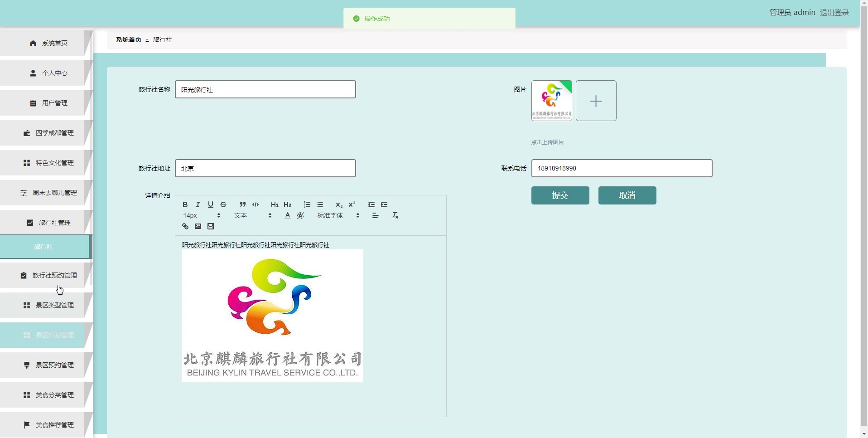Apply italic style in the editor toolbar
The width and height of the screenshot is (868, 438).
198,204
